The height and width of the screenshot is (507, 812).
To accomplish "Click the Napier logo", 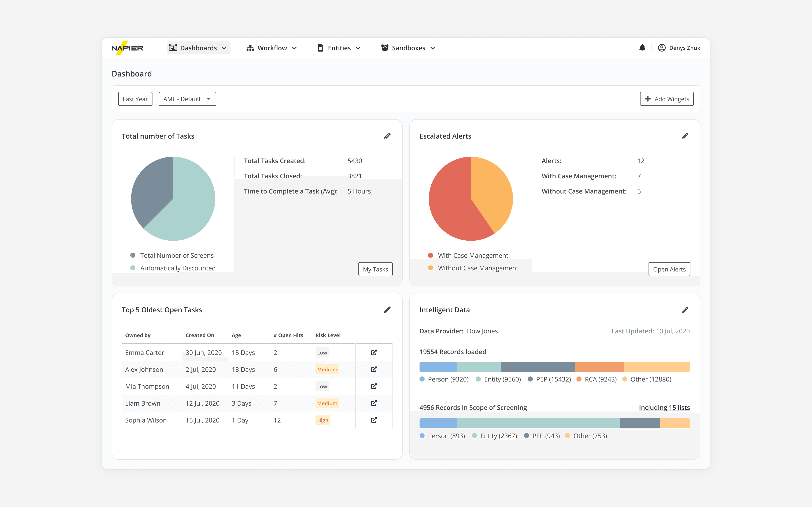I will click(127, 48).
